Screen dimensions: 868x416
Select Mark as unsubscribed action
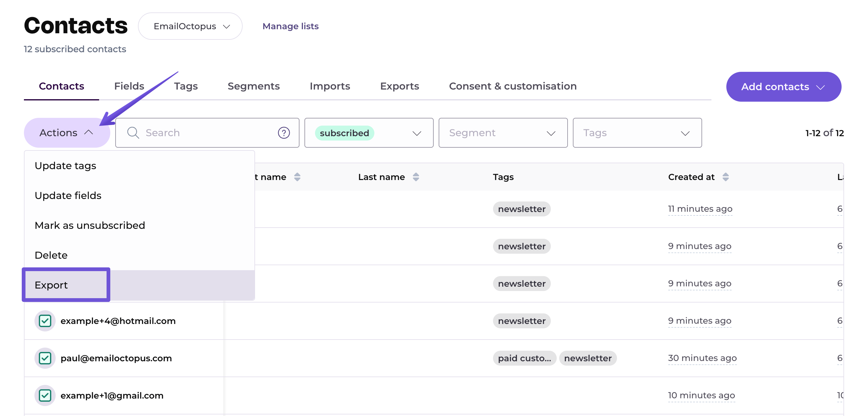(x=90, y=225)
